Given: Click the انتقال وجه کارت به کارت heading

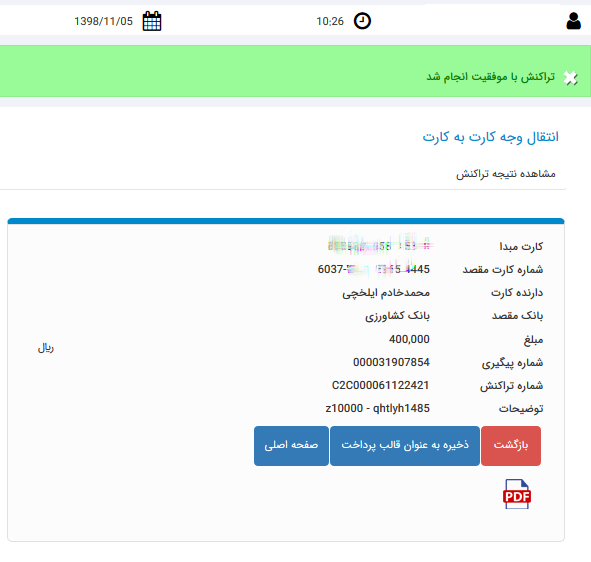Looking at the screenshot, I should point(490,137).
